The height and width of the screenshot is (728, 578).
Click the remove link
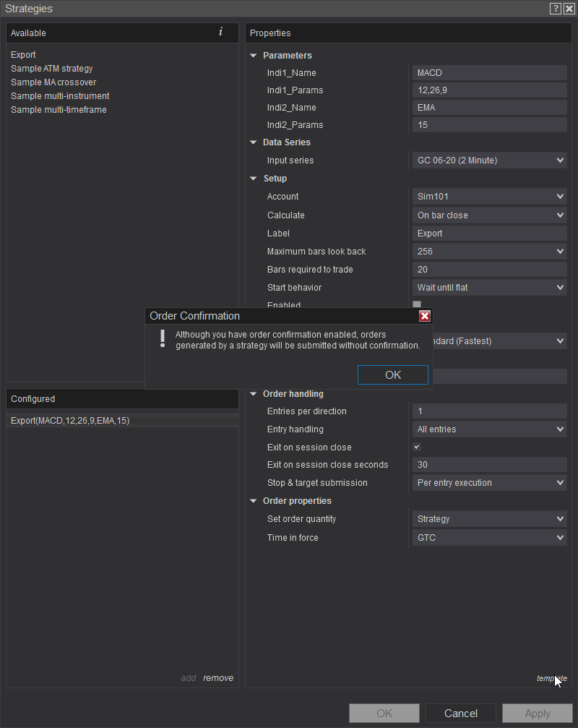(218, 678)
